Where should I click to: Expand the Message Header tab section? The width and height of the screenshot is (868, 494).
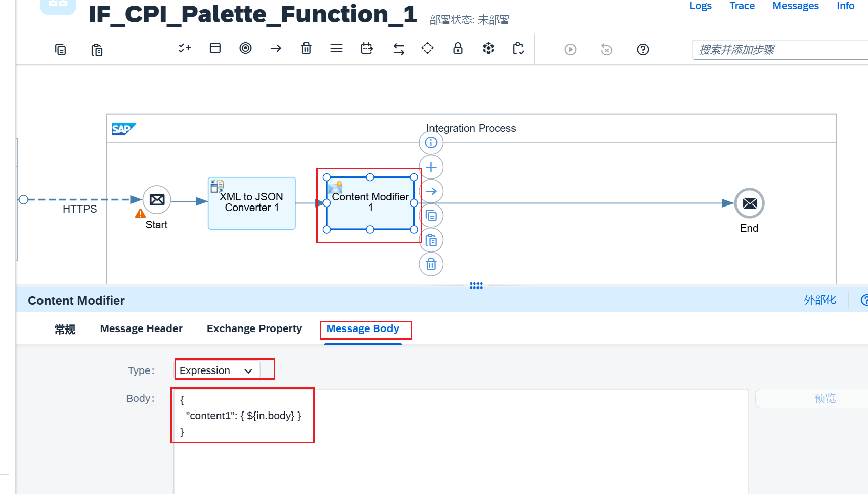tap(141, 328)
